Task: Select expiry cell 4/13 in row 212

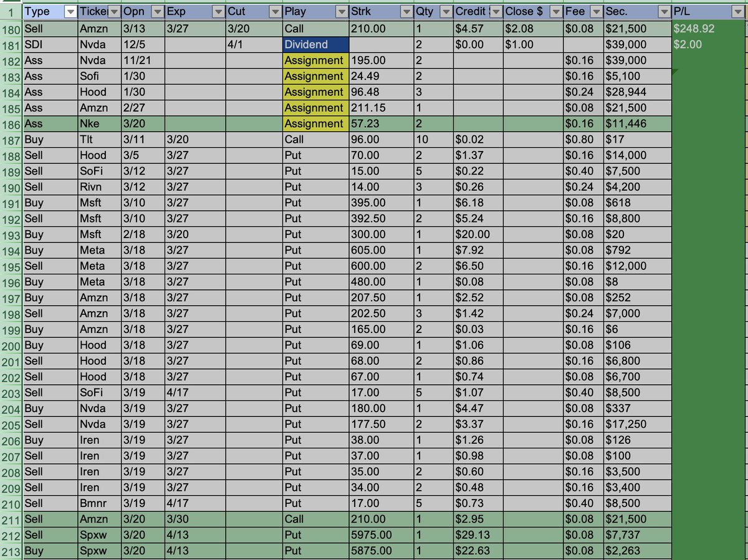Action: [195, 535]
